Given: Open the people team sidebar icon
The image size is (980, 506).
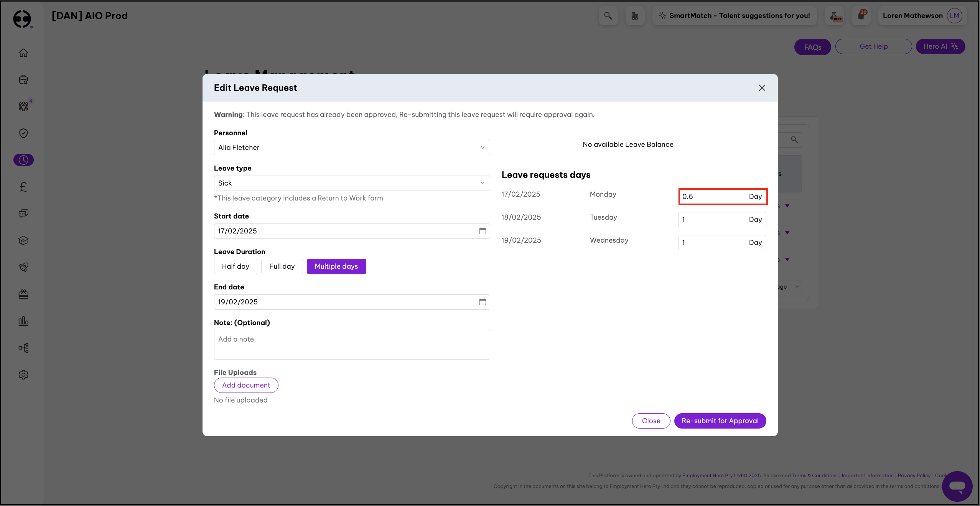Looking at the screenshot, I should click(x=23, y=106).
